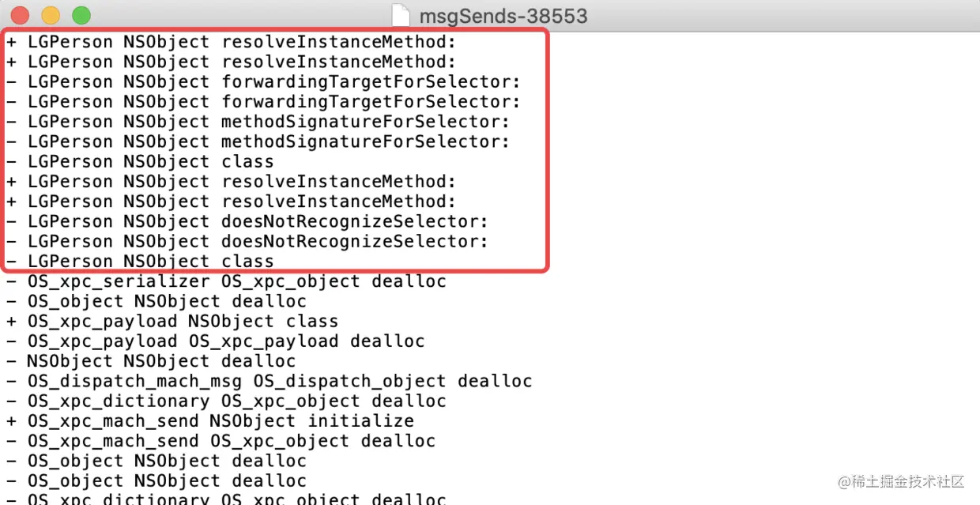Click the NSObject NSObject dealloc line
Screen dimensions: 980x505
[150, 361]
